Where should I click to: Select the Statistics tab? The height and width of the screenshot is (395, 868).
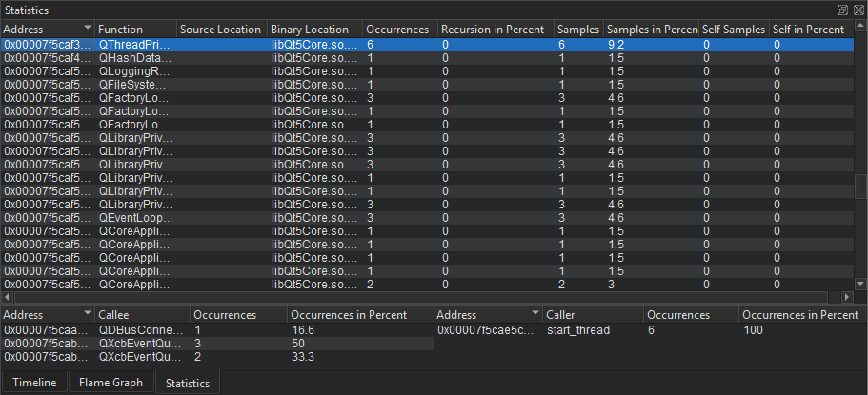(x=188, y=383)
